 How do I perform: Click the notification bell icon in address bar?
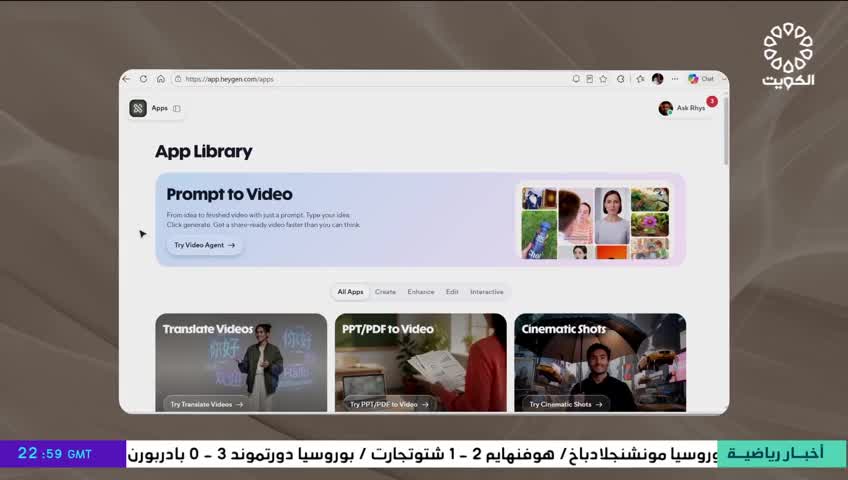[576, 79]
